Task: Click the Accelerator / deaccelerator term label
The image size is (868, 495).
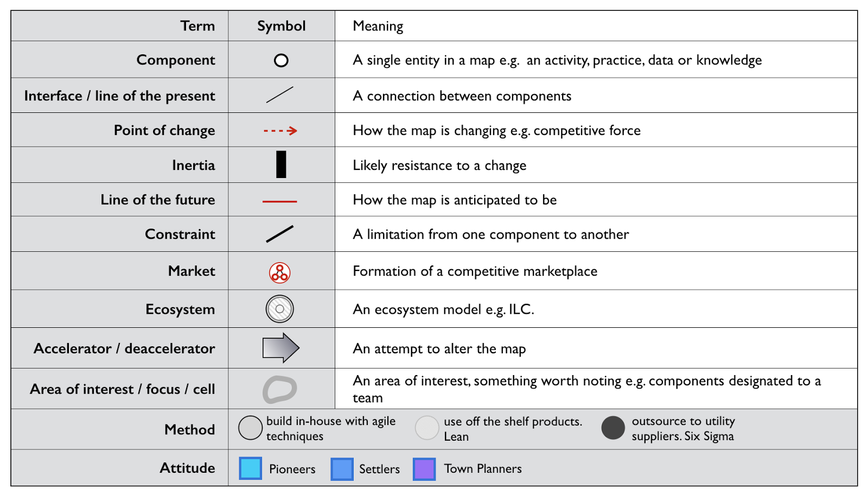Action: pyautogui.click(x=124, y=348)
